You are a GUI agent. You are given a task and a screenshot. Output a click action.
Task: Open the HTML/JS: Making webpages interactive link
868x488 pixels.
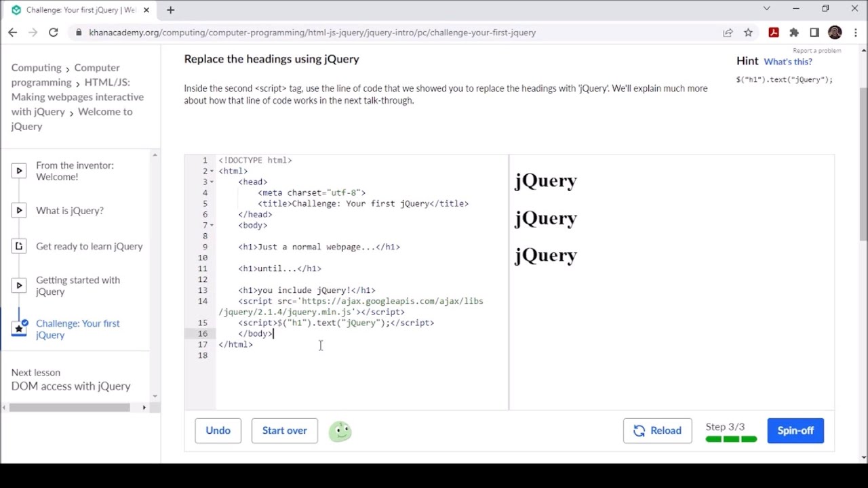[x=77, y=97]
